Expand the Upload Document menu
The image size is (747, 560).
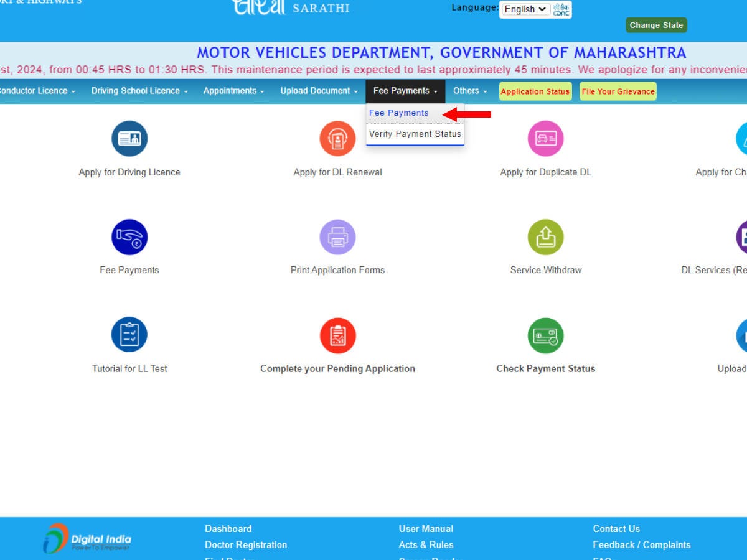(319, 91)
